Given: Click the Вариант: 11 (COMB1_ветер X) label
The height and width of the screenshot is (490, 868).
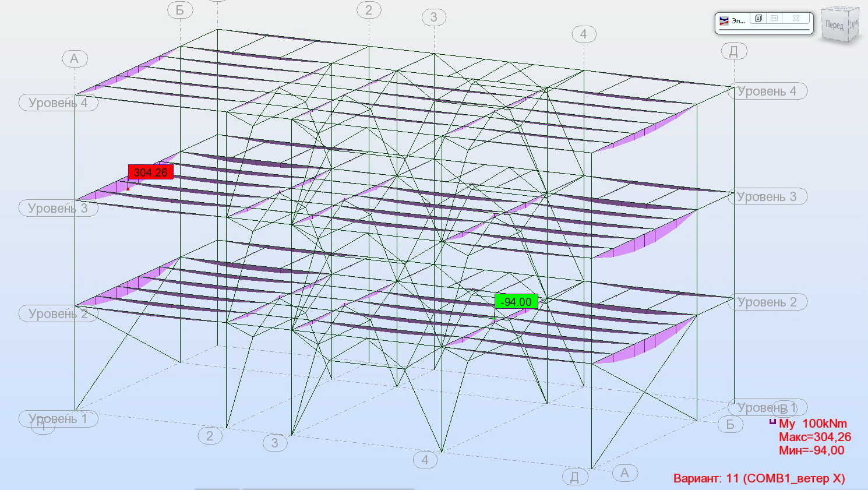Looking at the screenshot, I should point(759,478).
